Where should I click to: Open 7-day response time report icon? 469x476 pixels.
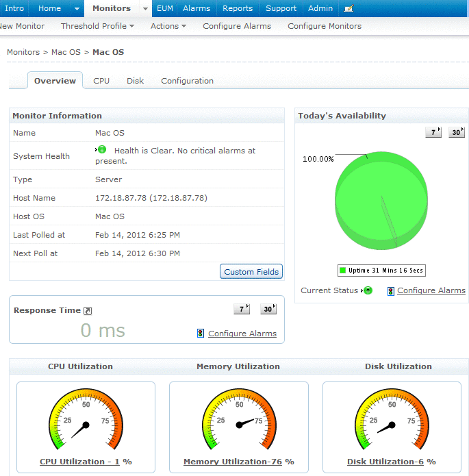click(242, 309)
